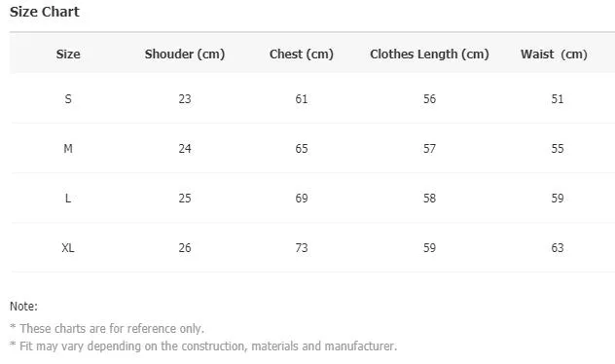The height and width of the screenshot is (364, 615).
Task: Click the 'charts are for reference only' note
Action: pyautogui.click(x=112, y=329)
